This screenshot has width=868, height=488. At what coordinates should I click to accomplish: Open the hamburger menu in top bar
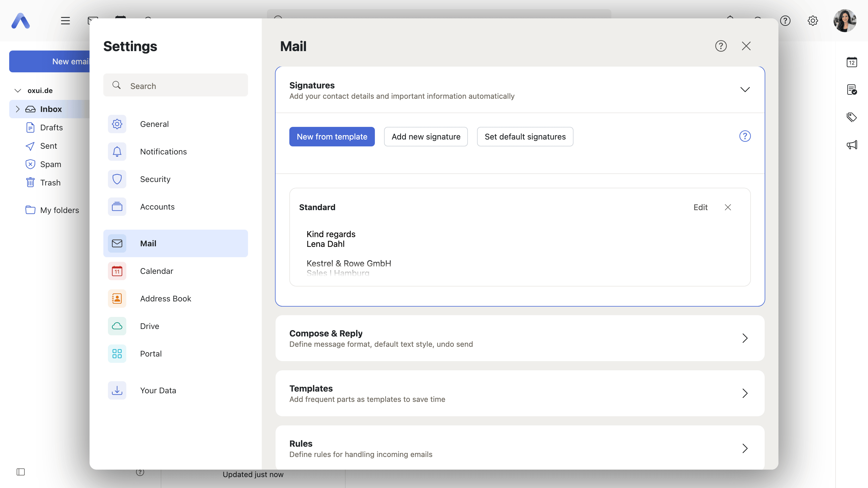(65, 21)
